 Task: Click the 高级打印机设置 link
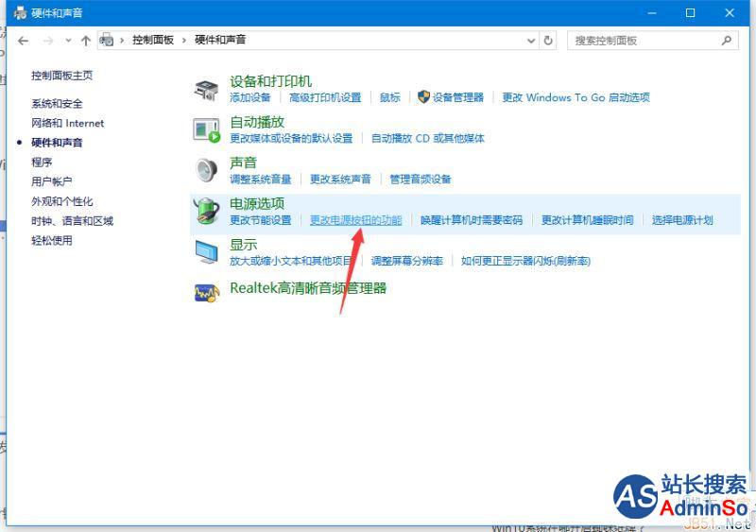pyautogui.click(x=325, y=97)
